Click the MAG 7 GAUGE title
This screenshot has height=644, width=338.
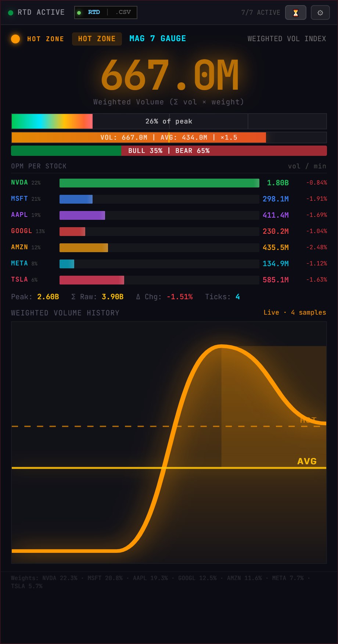(x=158, y=39)
